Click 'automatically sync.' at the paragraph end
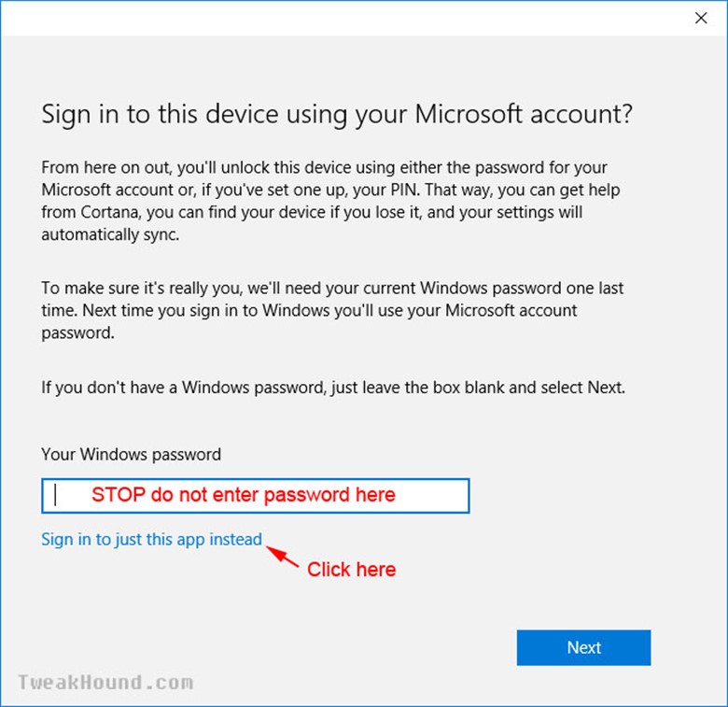Image resolution: width=728 pixels, height=707 pixels. [110, 234]
